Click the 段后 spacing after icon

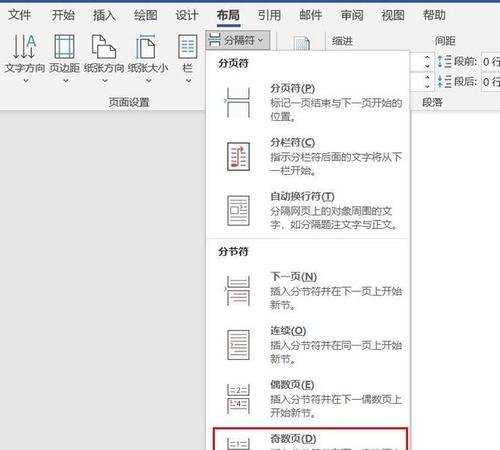(444, 82)
